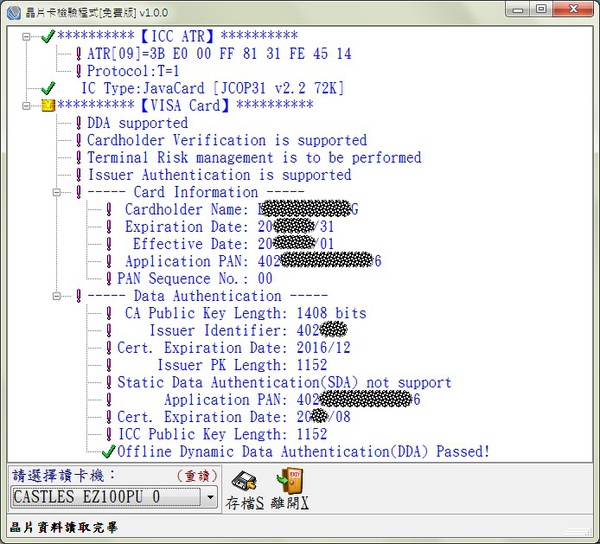The width and height of the screenshot is (600, 544).
Task: Click the save-file floppy disk icon
Action: click(244, 481)
